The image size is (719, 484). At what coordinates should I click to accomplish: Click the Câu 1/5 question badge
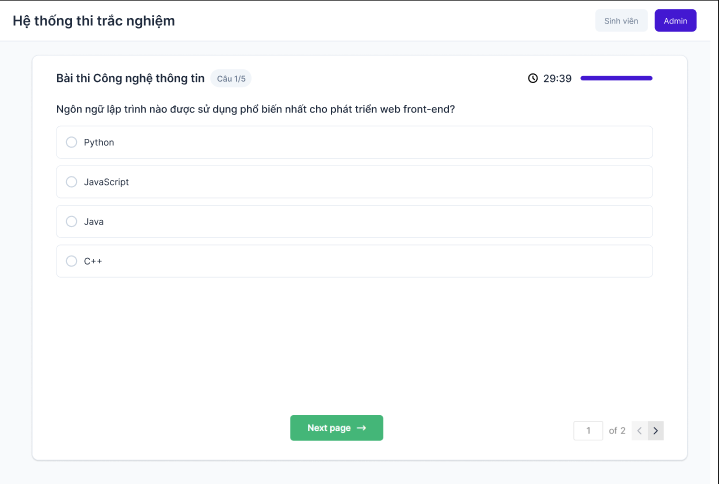(x=231, y=79)
